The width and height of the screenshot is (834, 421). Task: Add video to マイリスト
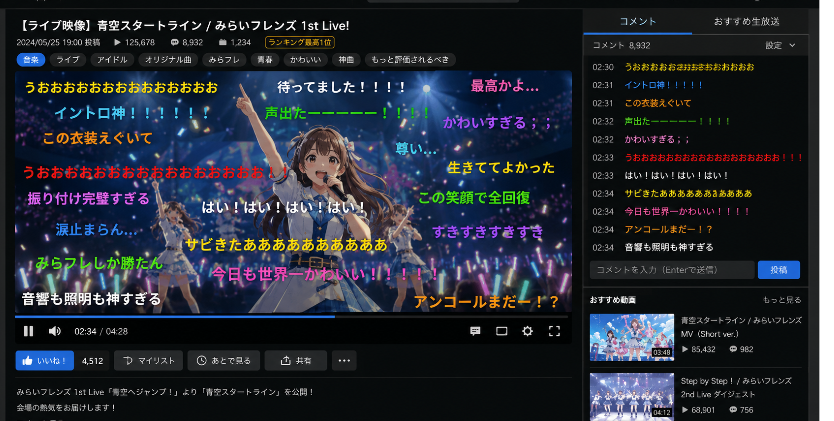tap(149, 360)
